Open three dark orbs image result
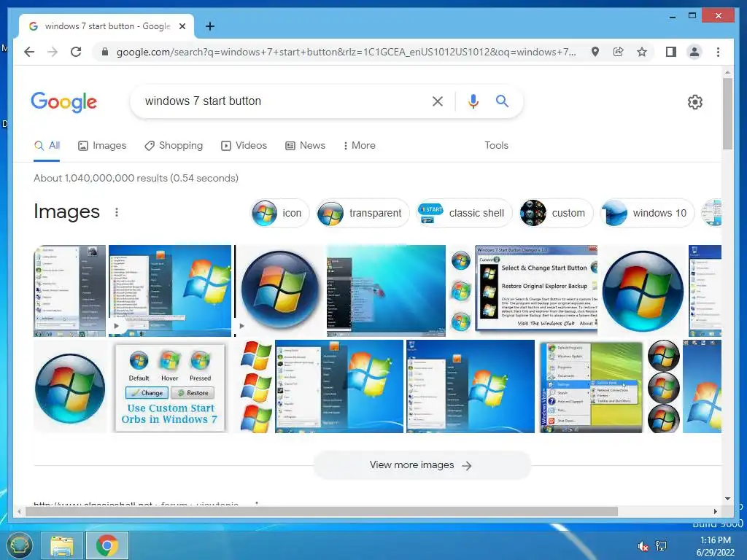 click(x=664, y=386)
